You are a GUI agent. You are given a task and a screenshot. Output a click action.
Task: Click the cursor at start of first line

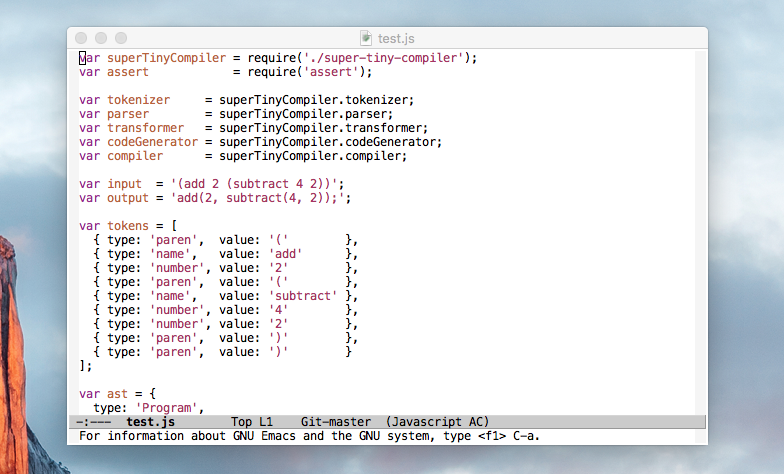point(82,58)
